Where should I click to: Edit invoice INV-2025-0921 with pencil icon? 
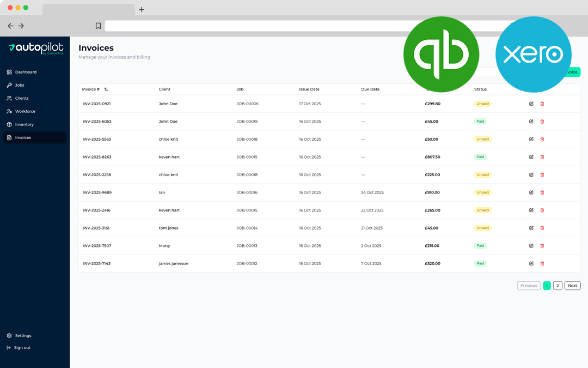tap(531, 104)
